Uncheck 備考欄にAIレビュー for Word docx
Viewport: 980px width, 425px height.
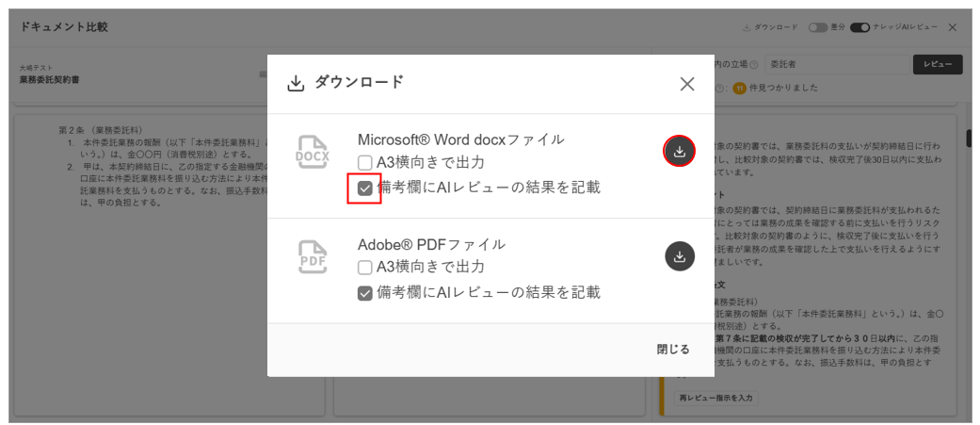pyautogui.click(x=365, y=188)
